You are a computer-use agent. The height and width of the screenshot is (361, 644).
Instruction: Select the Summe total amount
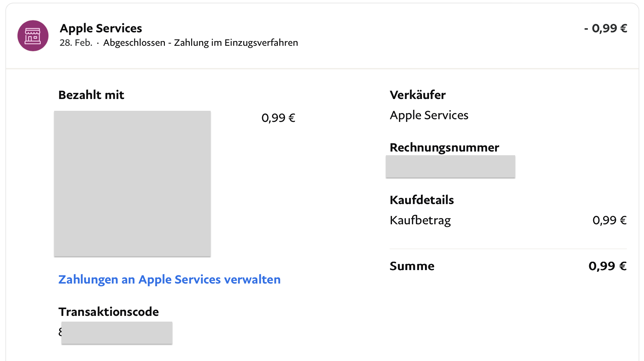pos(607,266)
